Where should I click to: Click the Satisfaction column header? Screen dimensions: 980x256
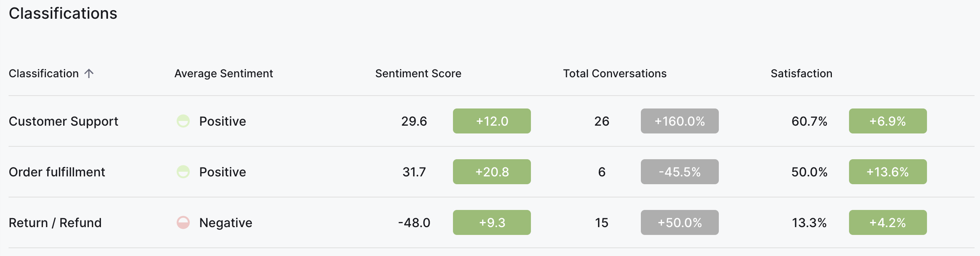(801, 73)
